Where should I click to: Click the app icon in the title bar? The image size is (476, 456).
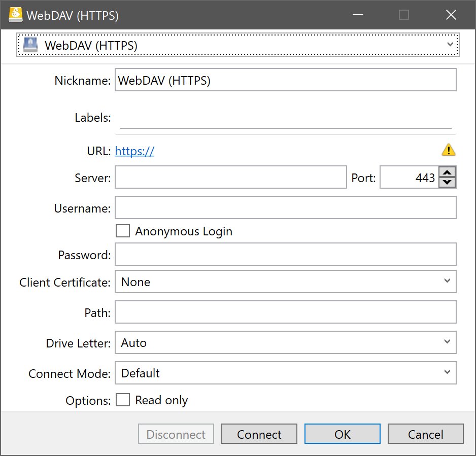tap(16, 15)
